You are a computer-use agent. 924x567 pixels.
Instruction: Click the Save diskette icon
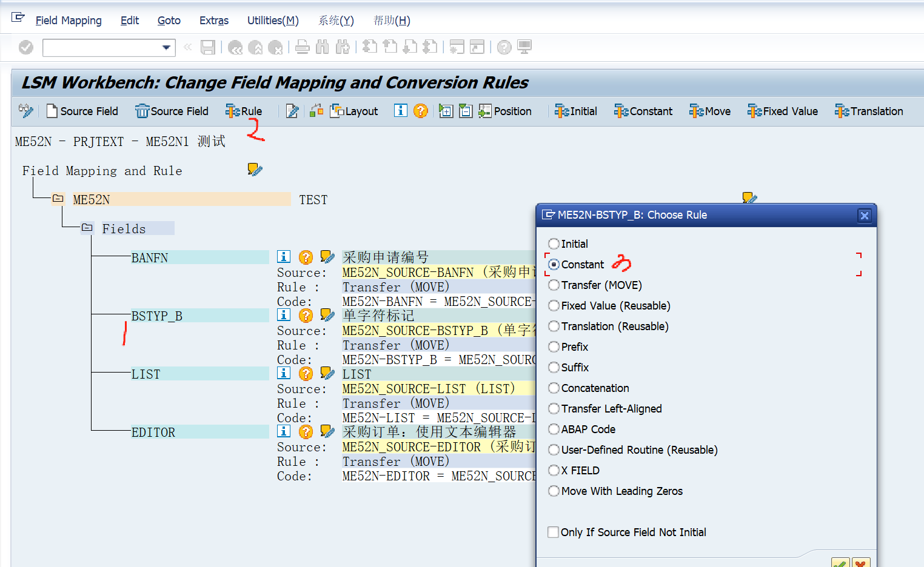(x=208, y=47)
